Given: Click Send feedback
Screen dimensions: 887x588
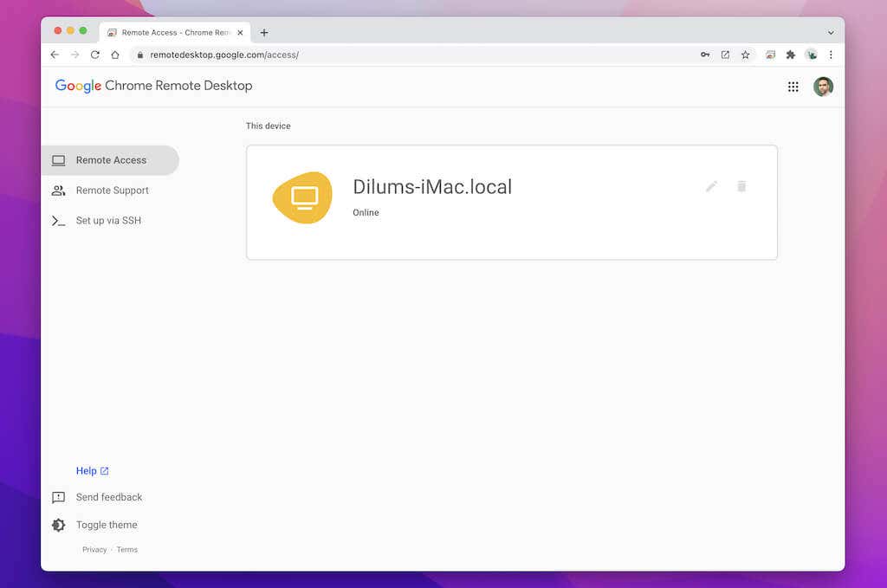Looking at the screenshot, I should click(x=109, y=497).
